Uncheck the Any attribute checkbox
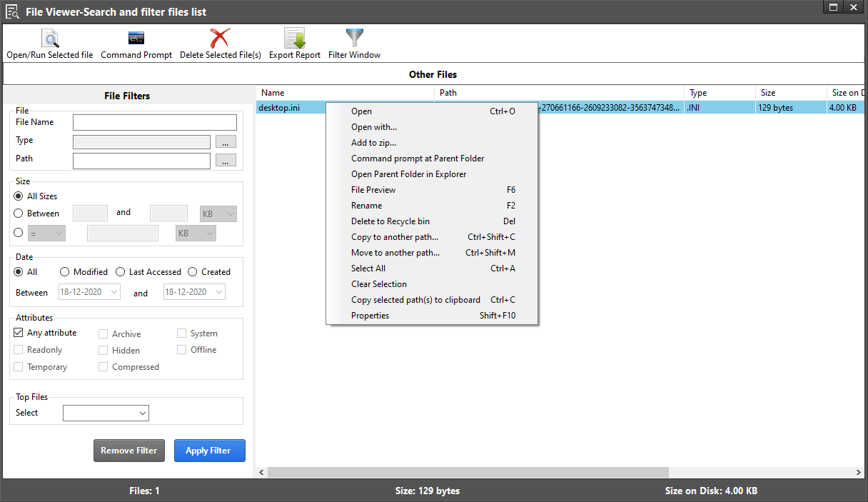The height and width of the screenshot is (502, 868). click(17, 333)
